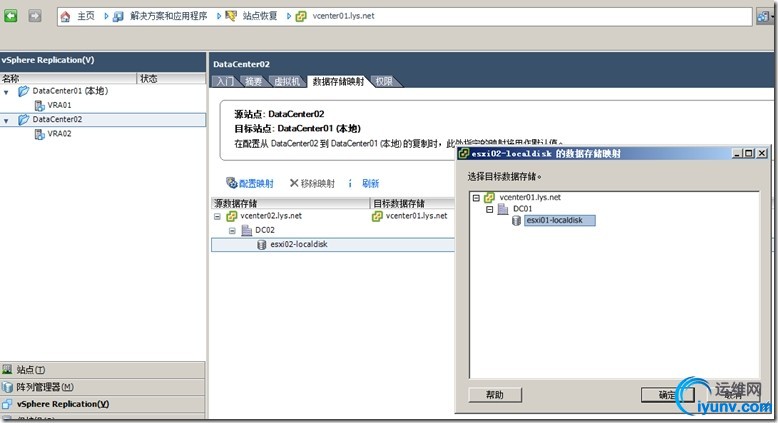Select vcenter01.lys.net in dialog tree
The height and width of the screenshot is (423, 778).
click(x=530, y=197)
